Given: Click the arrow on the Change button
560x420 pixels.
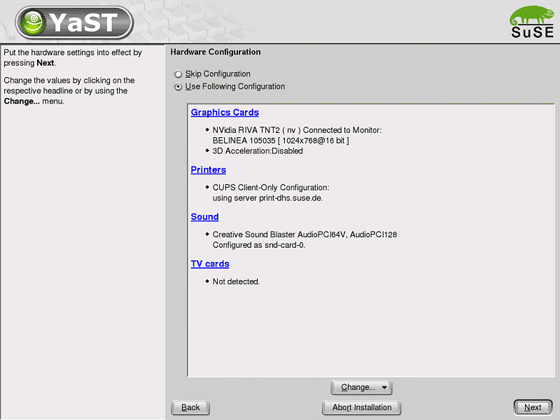Looking at the screenshot, I should coord(384,388).
